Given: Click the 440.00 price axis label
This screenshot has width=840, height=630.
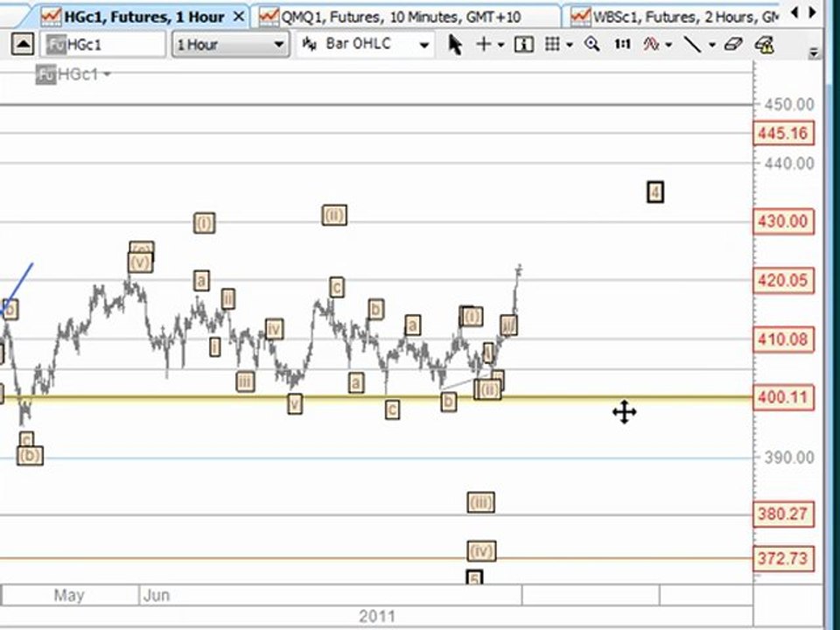Looking at the screenshot, I should pyautogui.click(x=789, y=164).
